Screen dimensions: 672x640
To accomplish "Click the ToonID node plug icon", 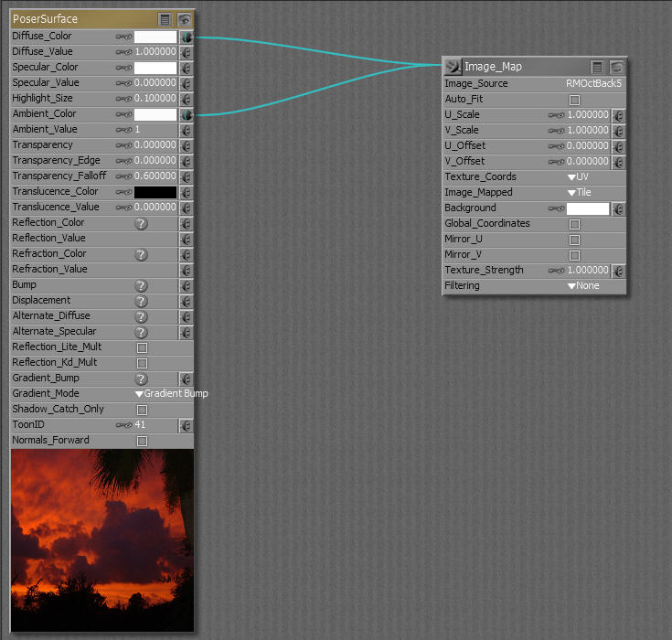I will click(186, 426).
